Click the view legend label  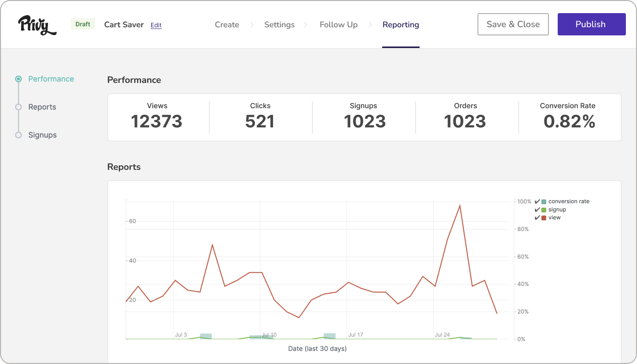click(x=555, y=217)
